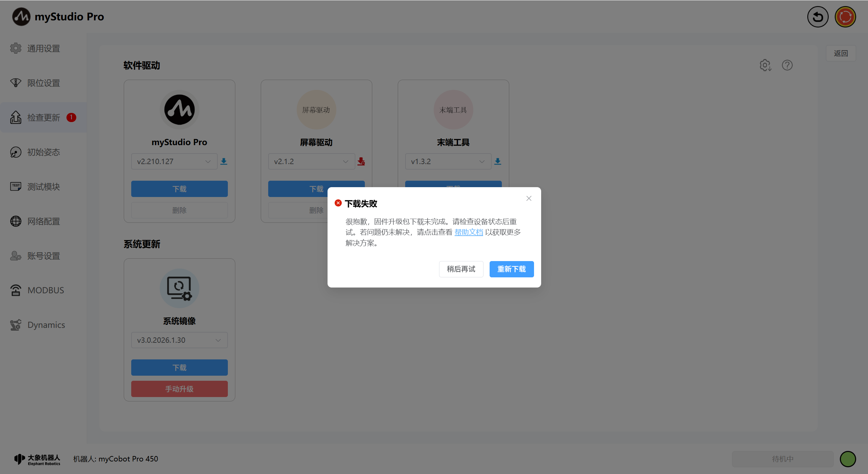
Task: Click the circular undo arrow icon at top right
Action: (x=817, y=17)
